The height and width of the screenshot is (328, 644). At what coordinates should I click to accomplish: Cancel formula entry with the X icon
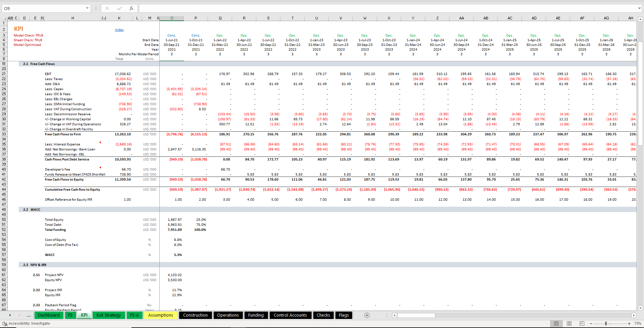pyautogui.click(x=107, y=8)
